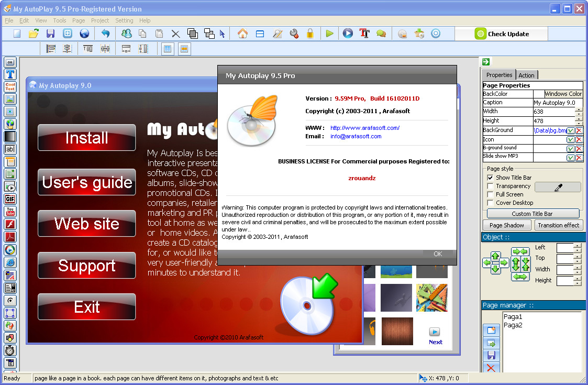The width and height of the screenshot is (588, 385).
Task: Click the info@arafasoft.com email link
Action: coord(356,137)
